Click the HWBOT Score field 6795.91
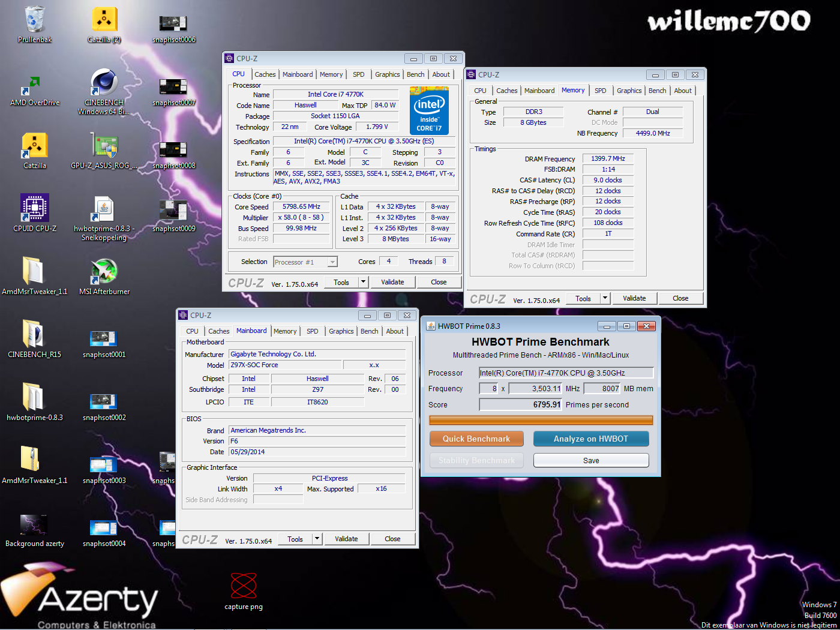The image size is (840, 630). point(521,404)
